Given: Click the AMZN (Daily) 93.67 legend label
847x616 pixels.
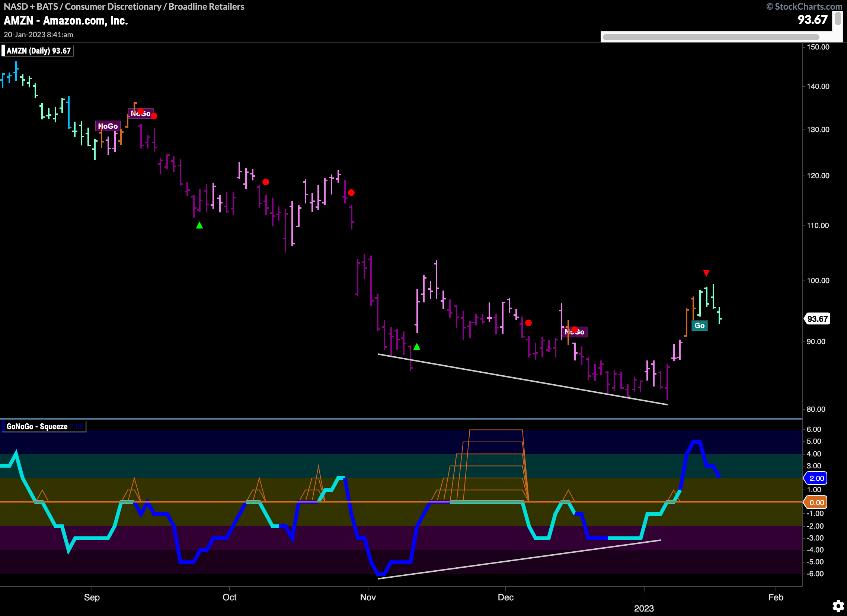Looking at the screenshot, I should coord(37,51).
